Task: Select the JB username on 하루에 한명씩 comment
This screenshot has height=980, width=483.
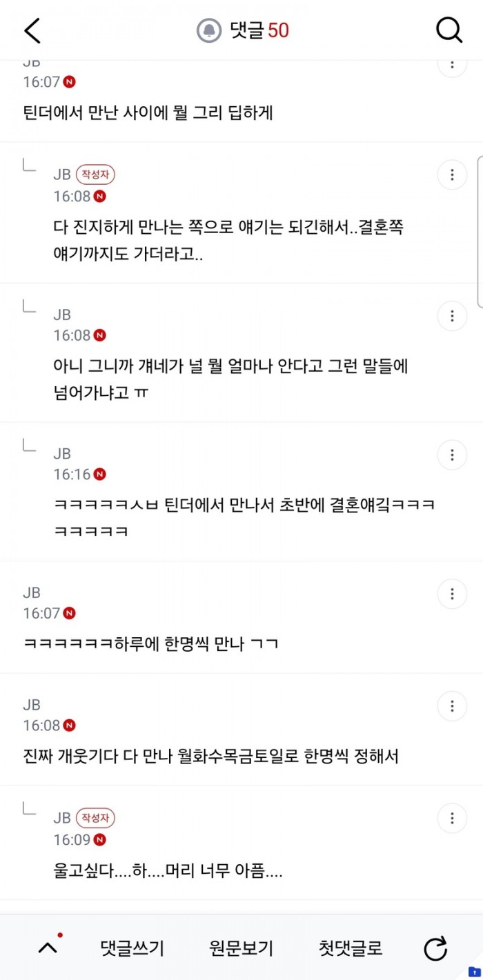Action: tap(32, 592)
